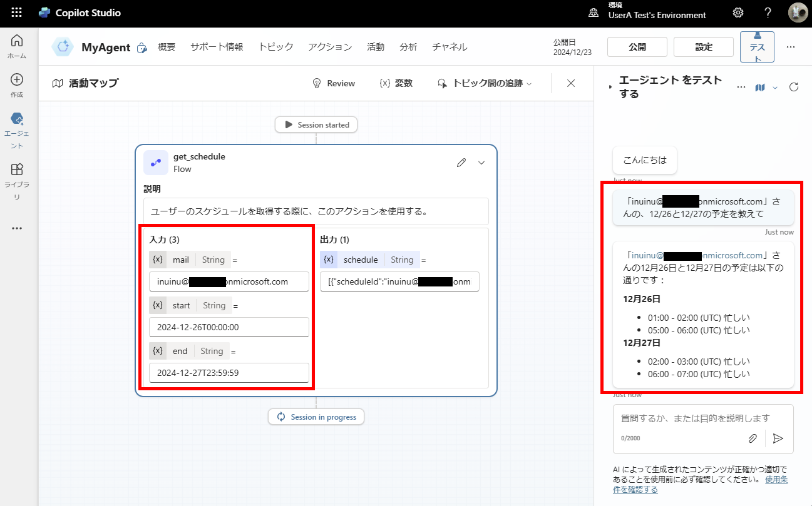Open the terms of use link
812x506 pixels.
[776, 480]
